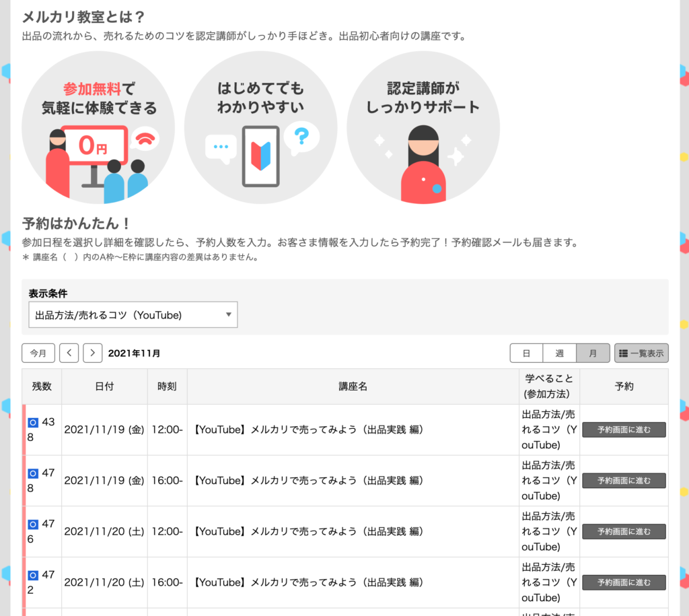Click the 学べること(参加方法) column header
689x616 pixels.
tap(549, 386)
